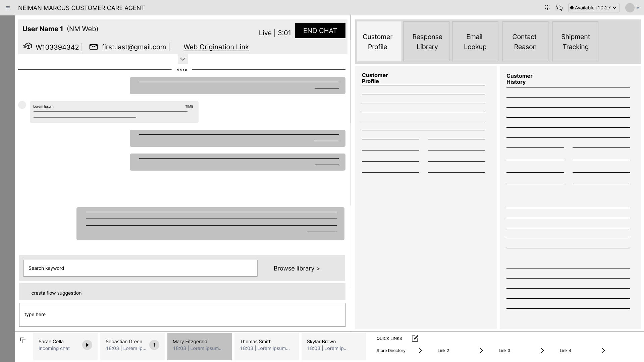This screenshot has height=362, width=644.
Task: Switch to Response Library tab
Action: tap(427, 42)
